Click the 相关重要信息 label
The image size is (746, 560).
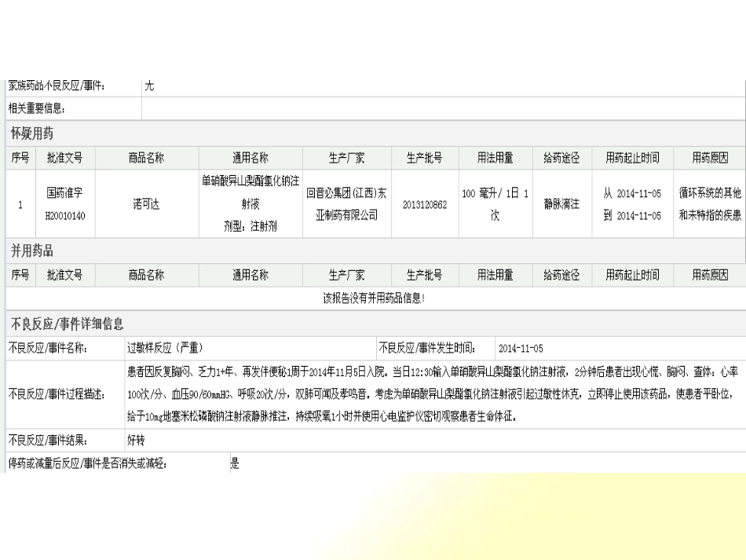click(37, 108)
